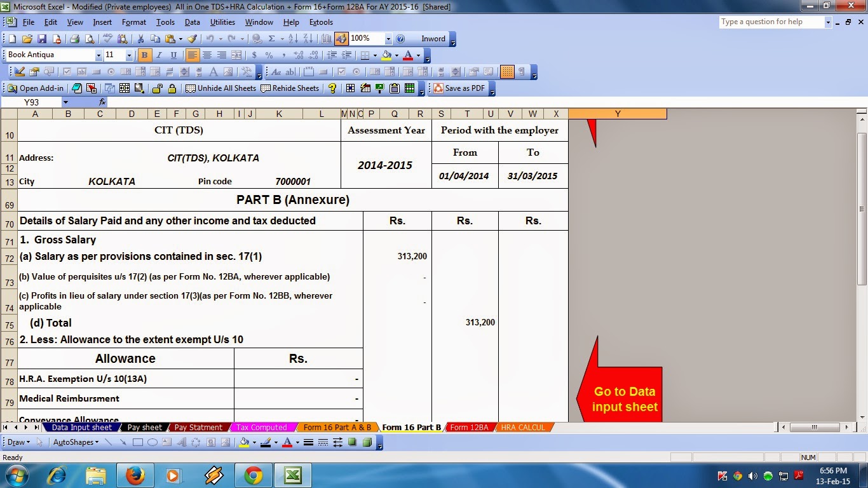Activate the Format Painter brush
This screenshot has height=488, width=868.
click(193, 39)
